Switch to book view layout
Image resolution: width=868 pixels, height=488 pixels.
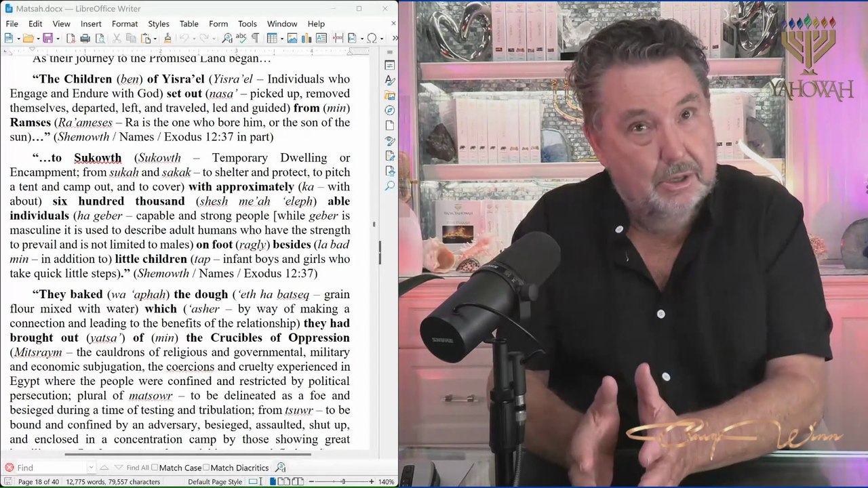(297, 482)
